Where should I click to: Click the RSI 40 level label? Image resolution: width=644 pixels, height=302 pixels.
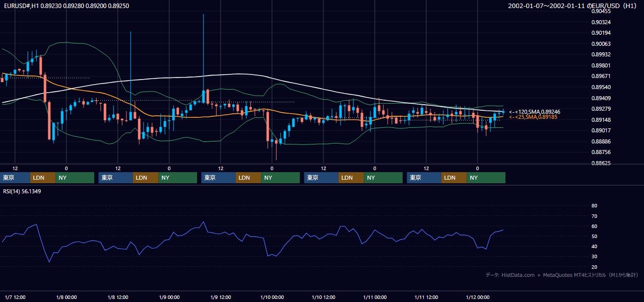[594, 247]
